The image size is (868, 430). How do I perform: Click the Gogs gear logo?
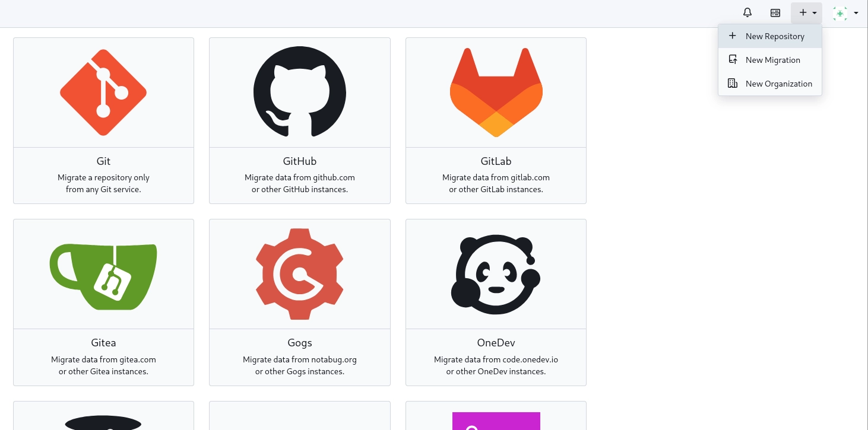click(300, 275)
